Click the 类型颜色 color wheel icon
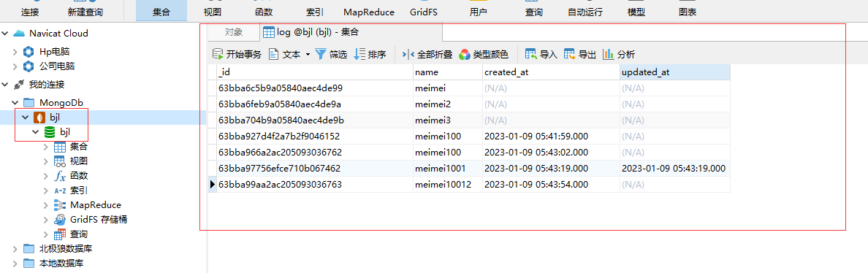Viewport: 868px width, 273px height. [465, 54]
